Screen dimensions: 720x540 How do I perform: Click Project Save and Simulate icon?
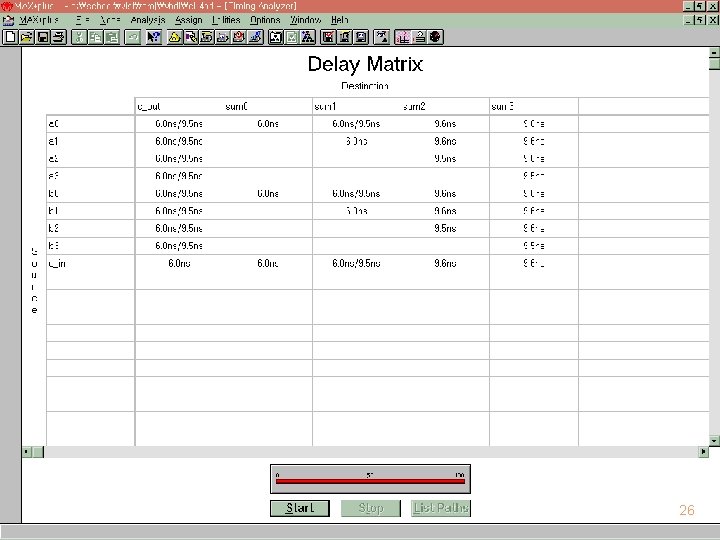pos(361,37)
